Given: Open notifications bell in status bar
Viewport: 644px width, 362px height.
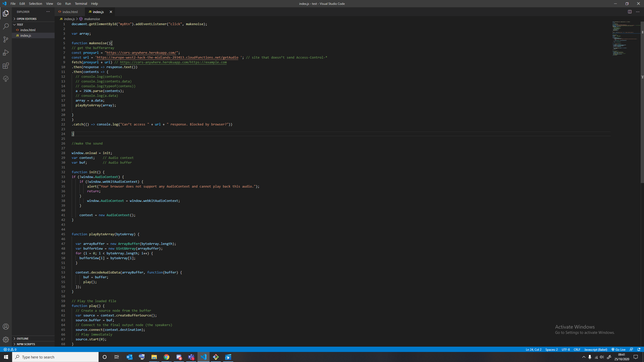Looking at the screenshot, I should point(639,349).
